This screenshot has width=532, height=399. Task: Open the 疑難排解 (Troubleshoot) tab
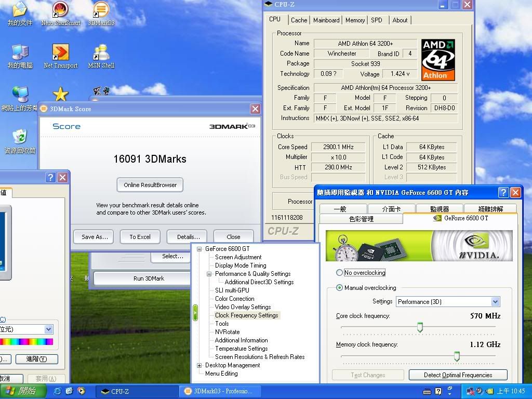[x=490, y=209]
